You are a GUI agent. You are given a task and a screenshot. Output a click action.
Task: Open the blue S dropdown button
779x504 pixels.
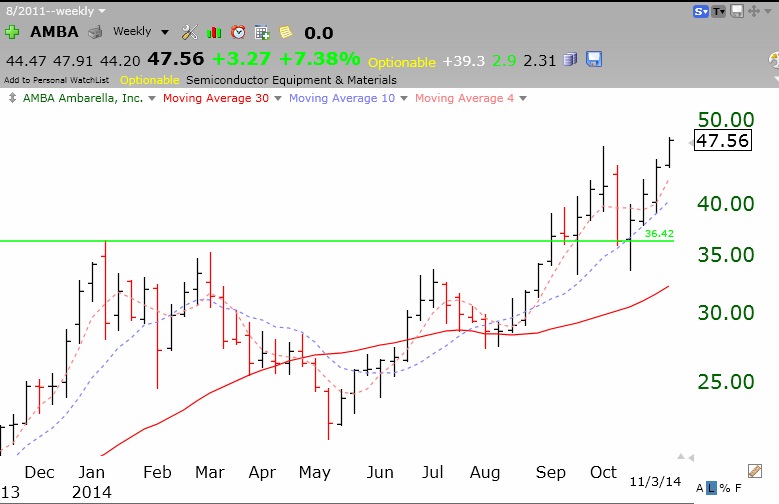701,11
